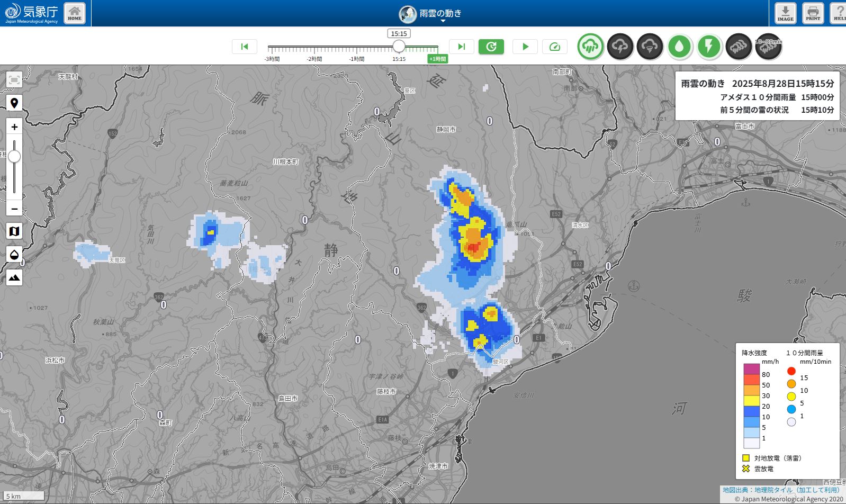Toggle the AMeDAS 10-minute rainfall layer
846x504 pixels.
[680, 47]
